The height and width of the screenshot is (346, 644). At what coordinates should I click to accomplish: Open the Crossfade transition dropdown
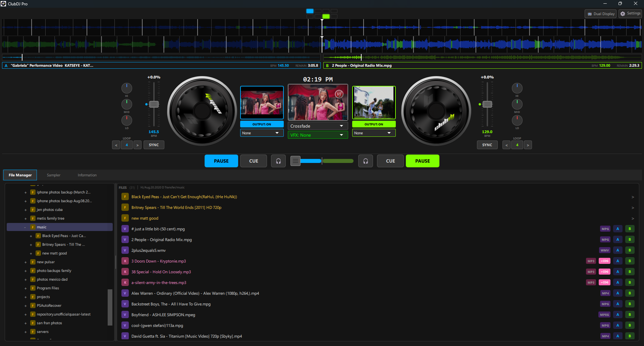tap(317, 126)
